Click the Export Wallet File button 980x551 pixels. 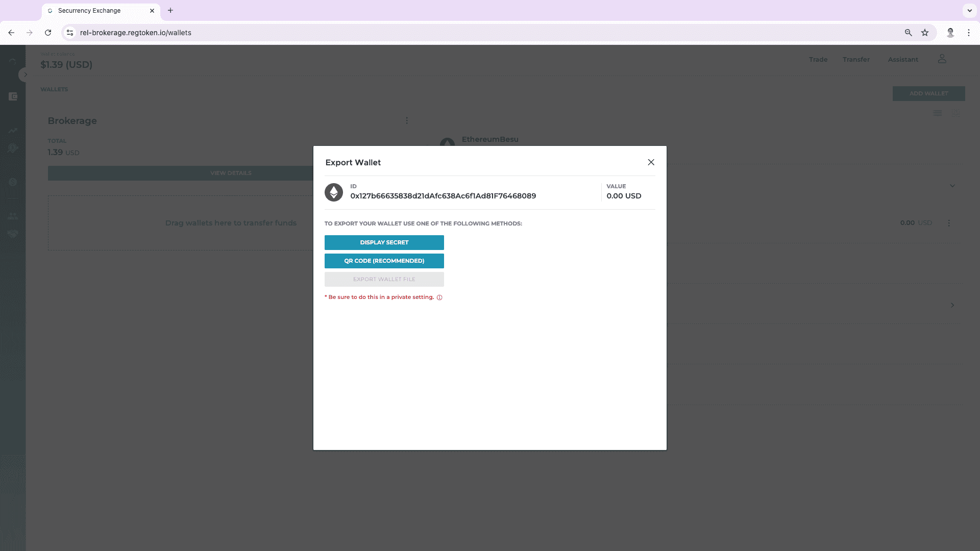pos(384,279)
